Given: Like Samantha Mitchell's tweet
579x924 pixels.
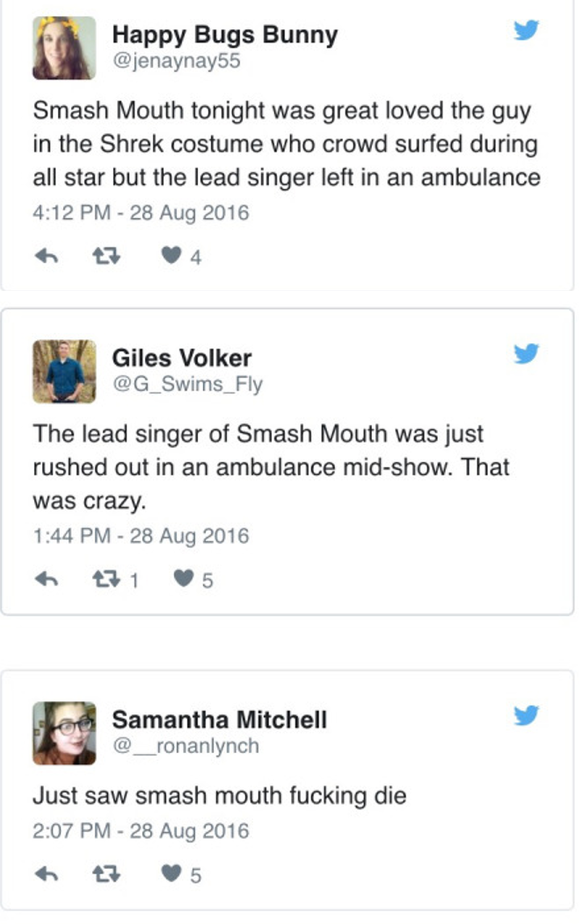Looking at the screenshot, I should pyautogui.click(x=169, y=875).
